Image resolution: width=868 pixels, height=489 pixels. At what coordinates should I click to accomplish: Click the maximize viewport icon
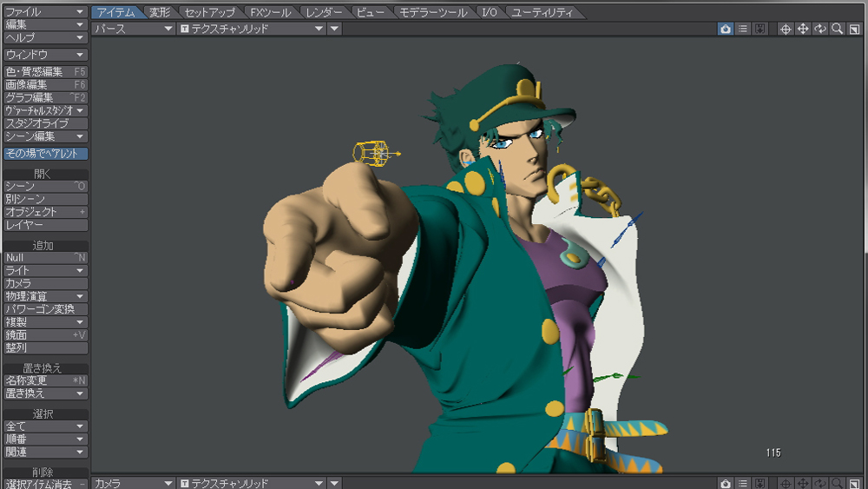854,29
